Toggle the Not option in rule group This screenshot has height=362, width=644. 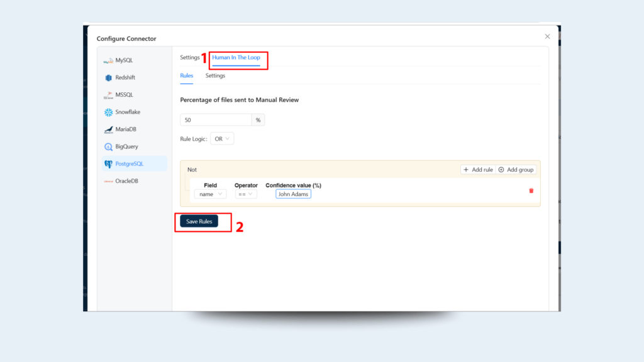(192, 170)
